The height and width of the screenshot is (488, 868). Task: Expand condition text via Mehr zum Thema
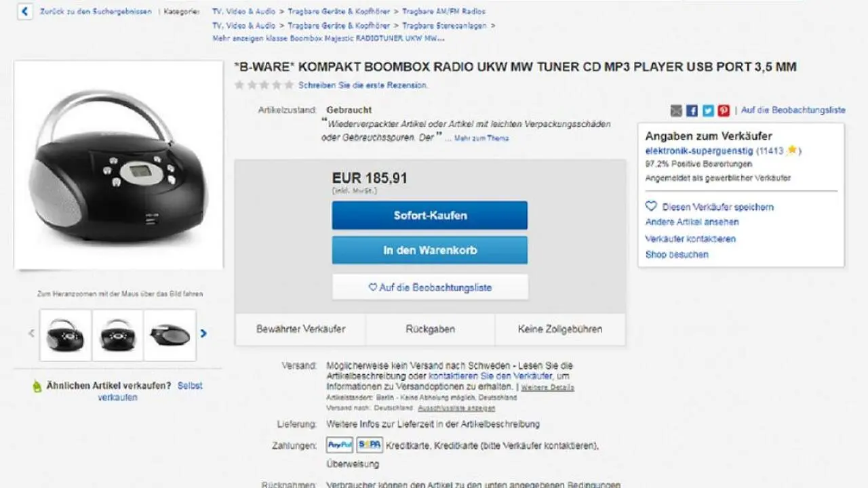point(481,138)
